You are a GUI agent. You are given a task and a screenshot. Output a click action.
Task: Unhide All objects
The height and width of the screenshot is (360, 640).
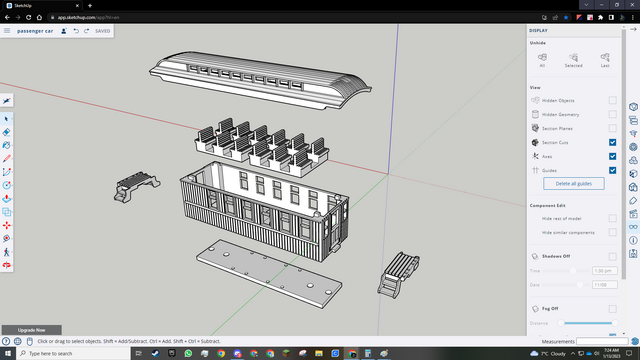pyautogui.click(x=542, y=60)
